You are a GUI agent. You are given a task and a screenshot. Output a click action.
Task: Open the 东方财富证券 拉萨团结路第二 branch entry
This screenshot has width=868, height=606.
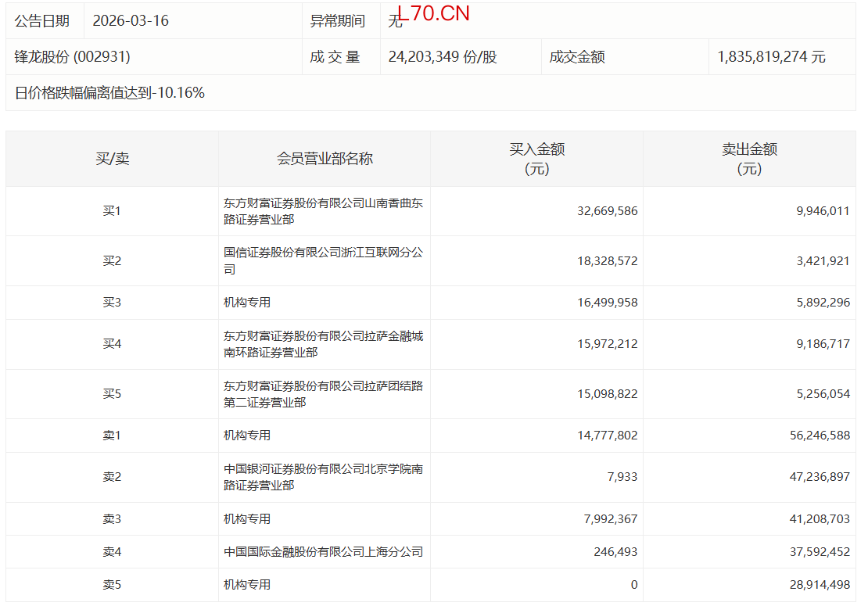coord(323,394)
